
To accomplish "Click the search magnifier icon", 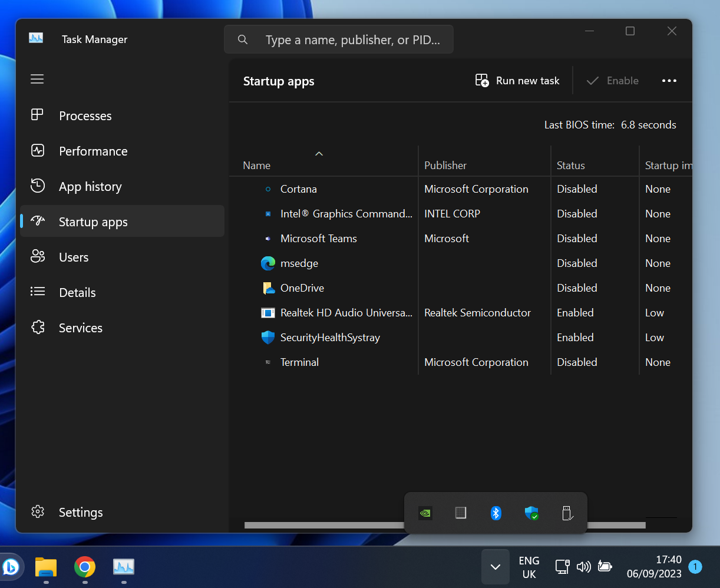I will [x=243, y=39].
